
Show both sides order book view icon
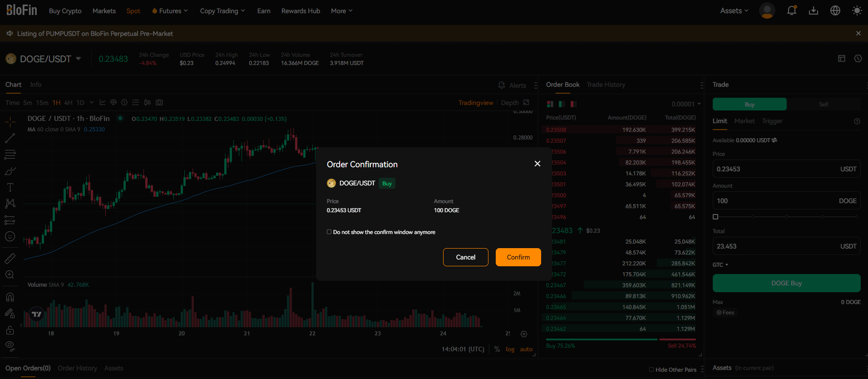tap(550, 104)
